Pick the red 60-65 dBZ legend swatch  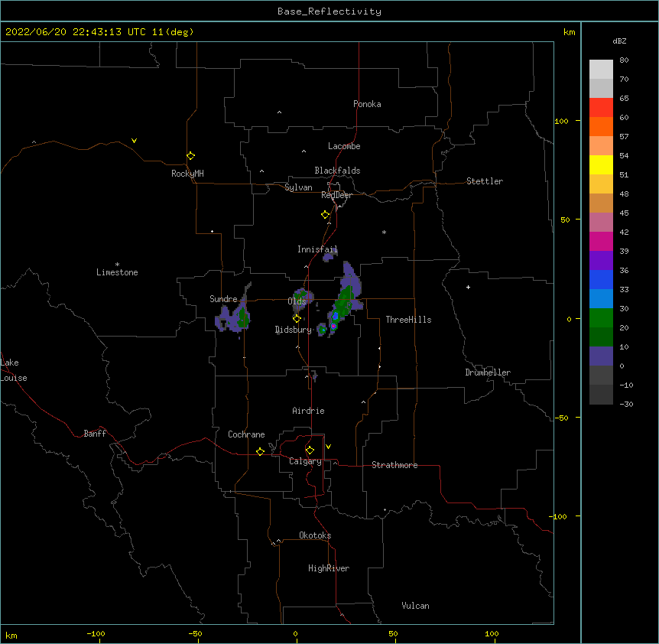(601, 107)
